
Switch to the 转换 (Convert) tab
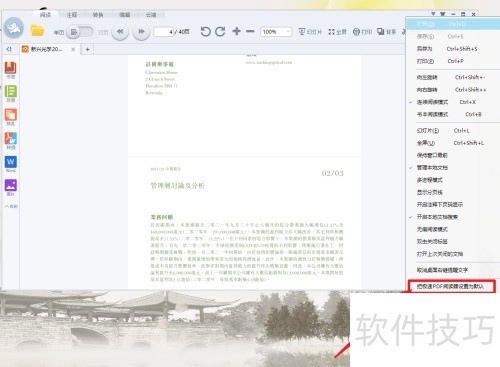[98, 15]
